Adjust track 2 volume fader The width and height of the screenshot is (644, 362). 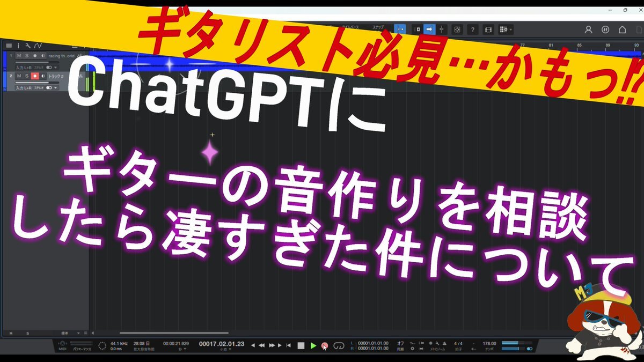pyautogui.click(x=37, y=83)
